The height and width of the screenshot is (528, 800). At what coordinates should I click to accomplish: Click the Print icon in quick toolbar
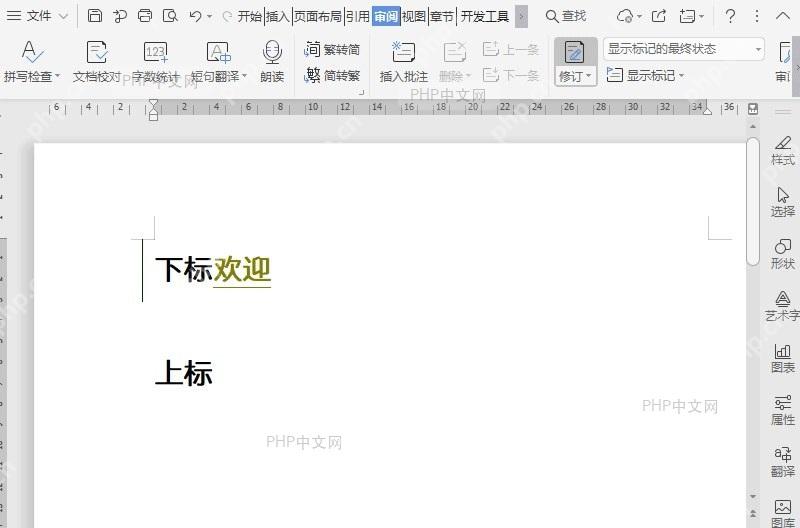point(145,16)
